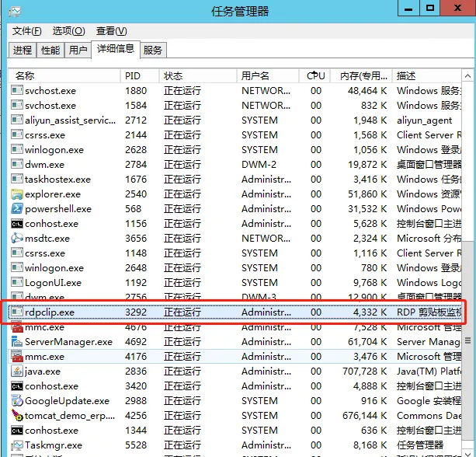The width and height of the screenshot is (476, 457).
Task: Click the Task Manager title bar icon
Action: click(x=15, y=12)
